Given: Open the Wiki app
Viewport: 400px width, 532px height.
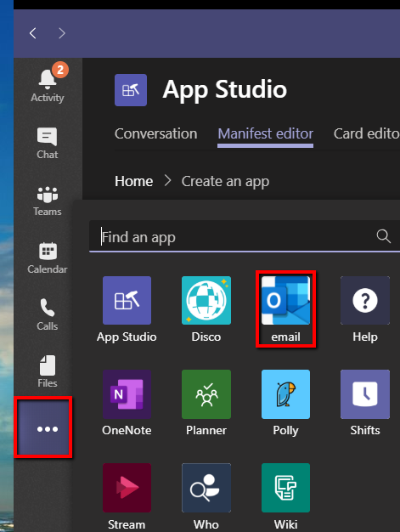Looking at the screenshot, I should pyautogui.click(x=285, y=496).
